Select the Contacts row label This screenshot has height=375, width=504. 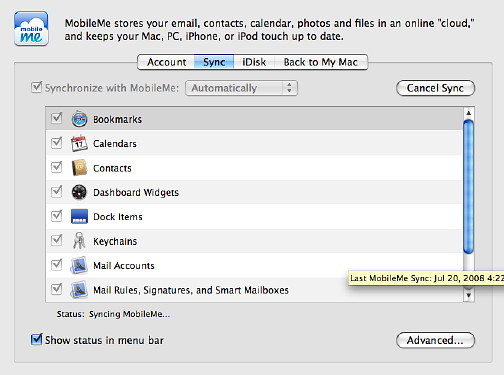point(112,168)
